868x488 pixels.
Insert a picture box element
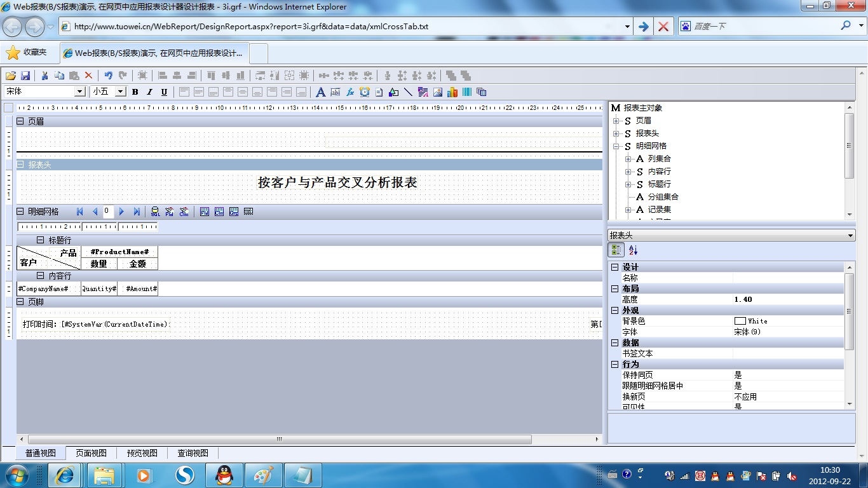coord(438,92)
